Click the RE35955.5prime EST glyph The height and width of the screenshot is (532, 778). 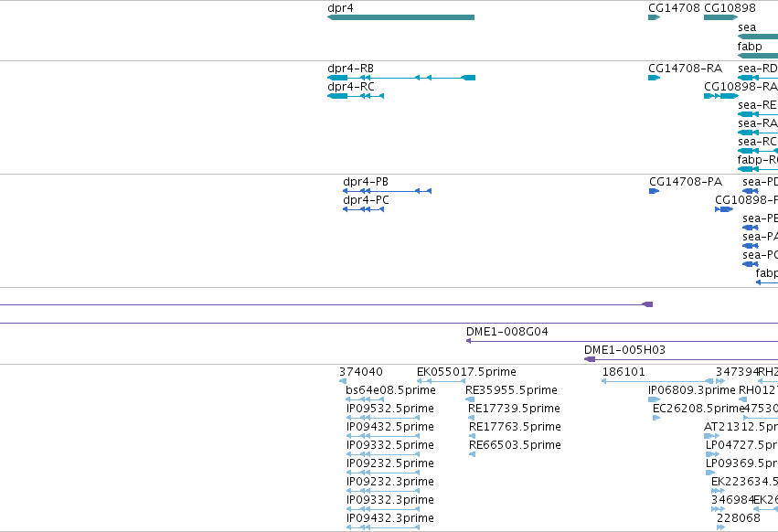coord(470,399)
